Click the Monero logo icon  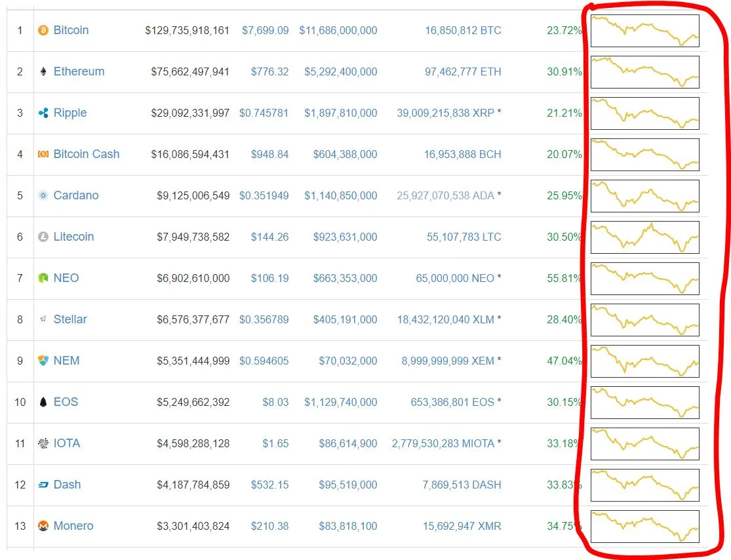pyautogui.click(x=43, y=526)
